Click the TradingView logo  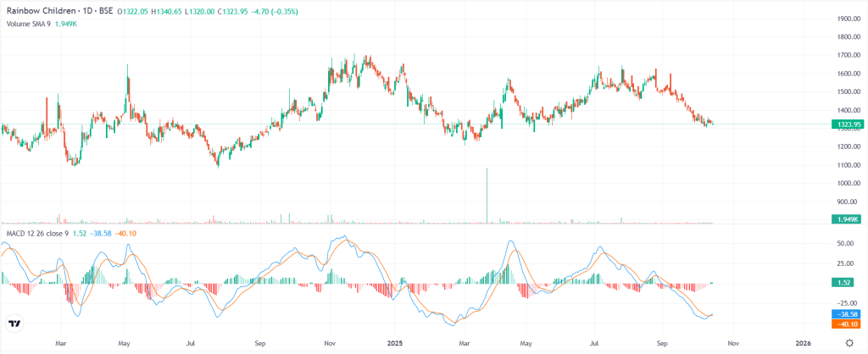pyautogui.click(x=14, y=324)
